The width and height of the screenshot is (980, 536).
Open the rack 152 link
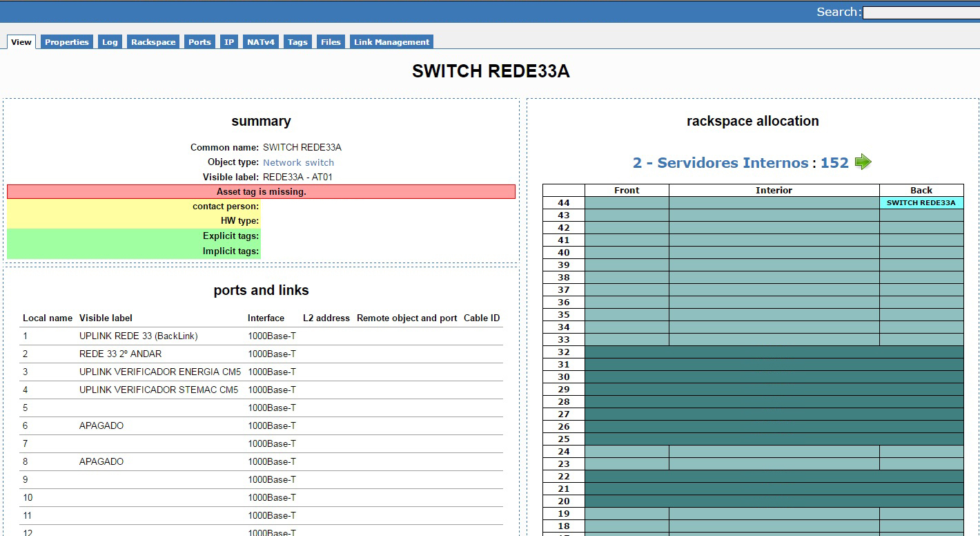[x=834, y=163]
